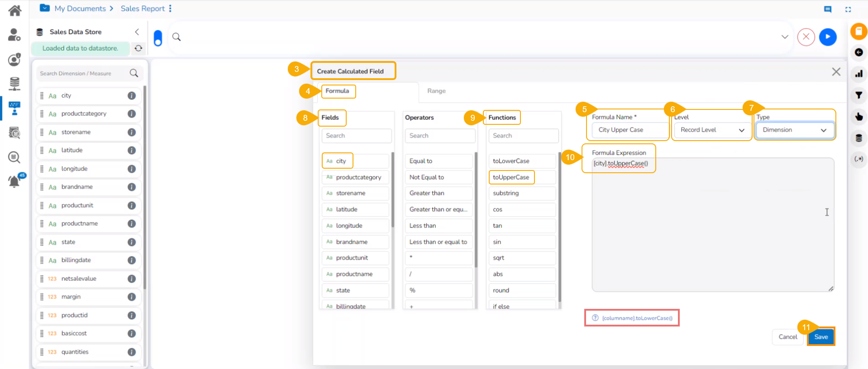Show info for the netsalevalue field
This screenshot has width=868, height=369.
coord(132,279)
